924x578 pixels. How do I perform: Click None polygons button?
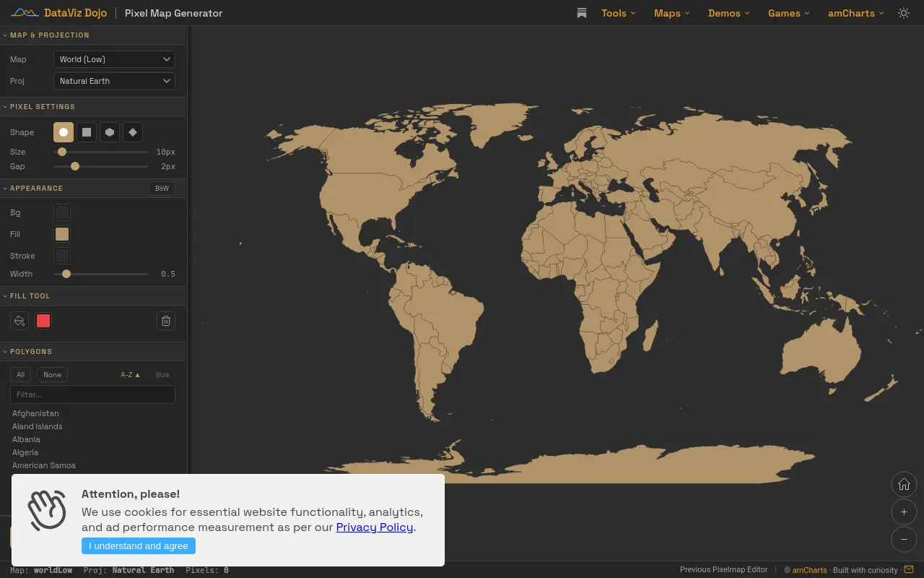click(x=52, y=374)
